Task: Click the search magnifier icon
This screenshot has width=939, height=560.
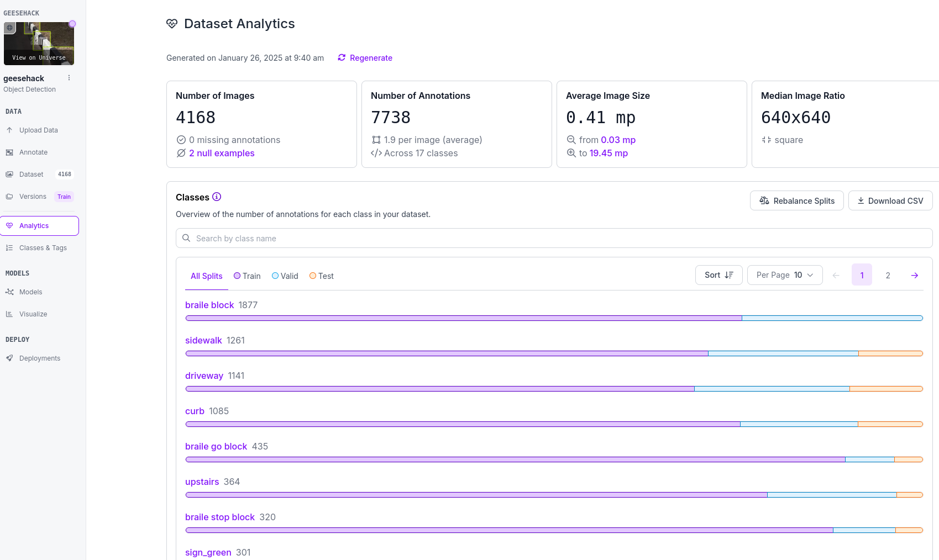Action: pyautogui.click(x=186, y=238)
